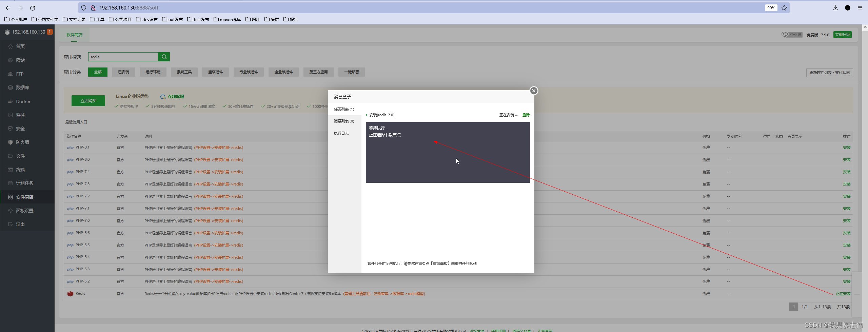The width and height of the screenshot is (868, 332).
Task: Open the tracking protection shield icon
Action: (84, 8)
